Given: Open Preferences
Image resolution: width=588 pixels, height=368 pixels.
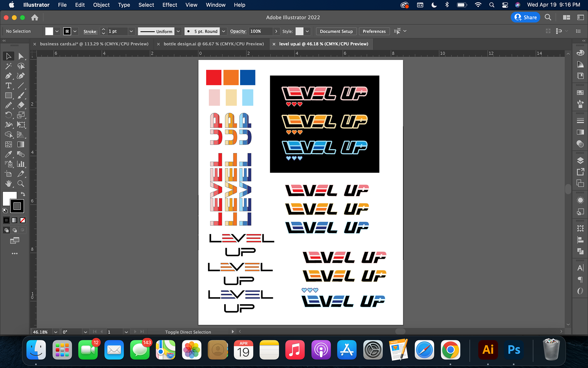Looking at the screenshot, I should [374, 31].
